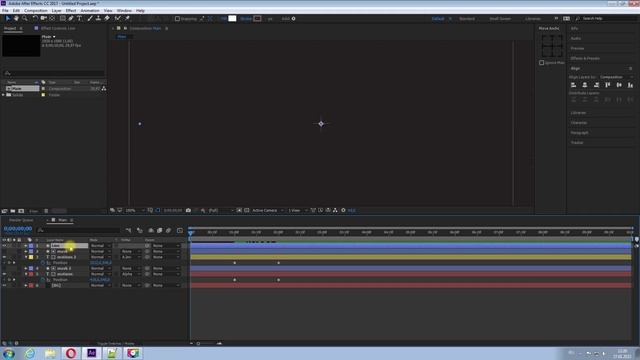Open the Paragraph panel header
640x360 pixels.
[579, 133]
